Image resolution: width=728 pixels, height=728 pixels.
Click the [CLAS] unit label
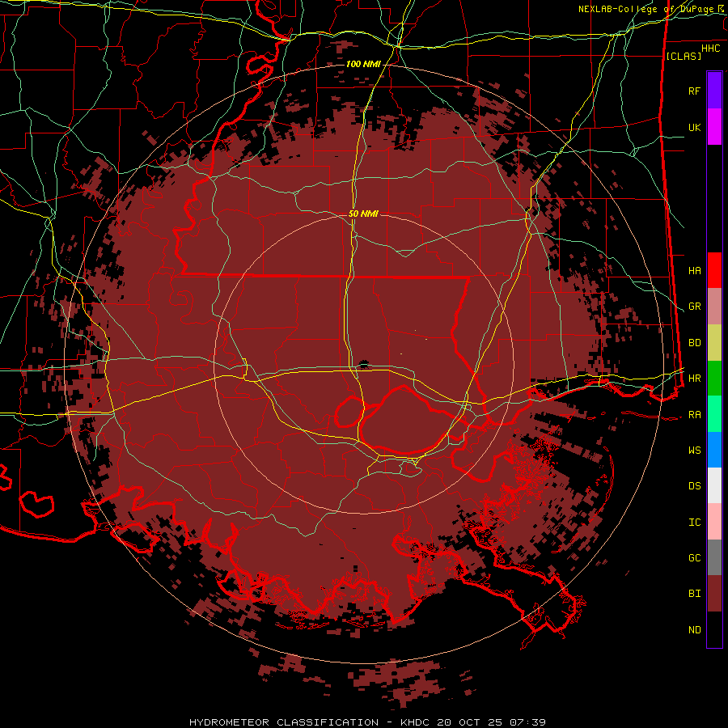point(684,56)
